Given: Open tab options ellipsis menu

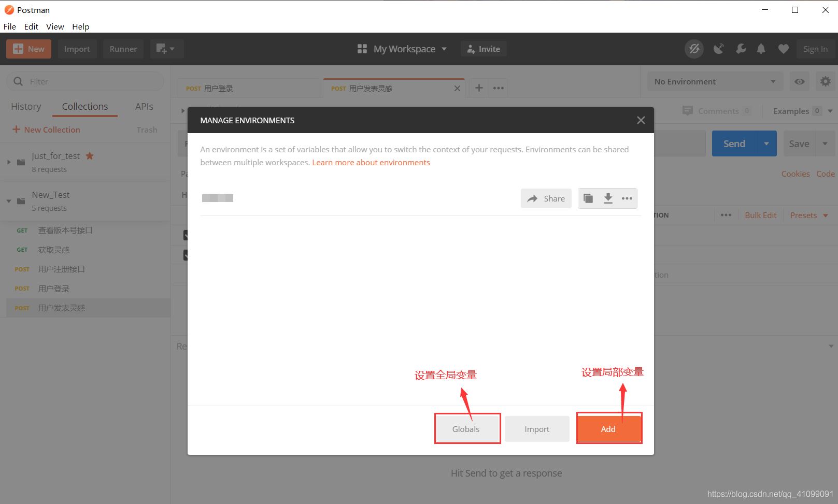Looking at the screenshot, I should click(498, 88).
